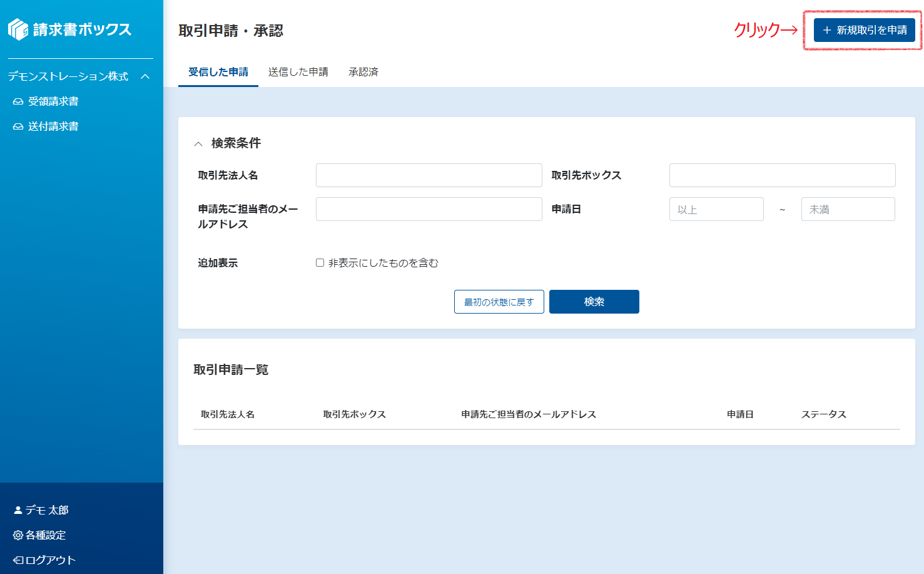Focus the 取引先法人名 input field
Viewport: 924px width, 574px height.
tap(429, 175)
